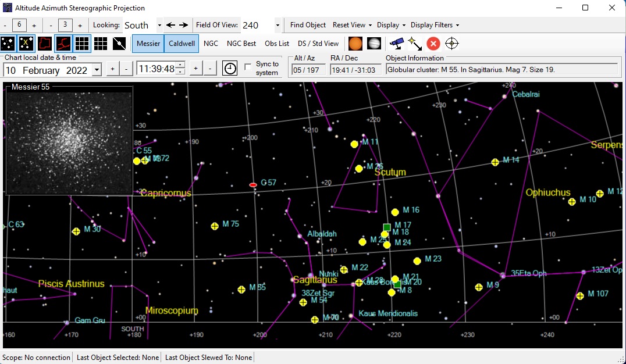
Task: Expand the Field Of View dropdown
Action: click(x=278, y=25)
